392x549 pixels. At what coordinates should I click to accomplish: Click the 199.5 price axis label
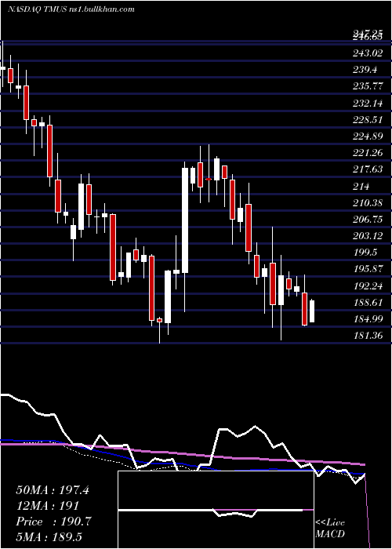point(365,253)
